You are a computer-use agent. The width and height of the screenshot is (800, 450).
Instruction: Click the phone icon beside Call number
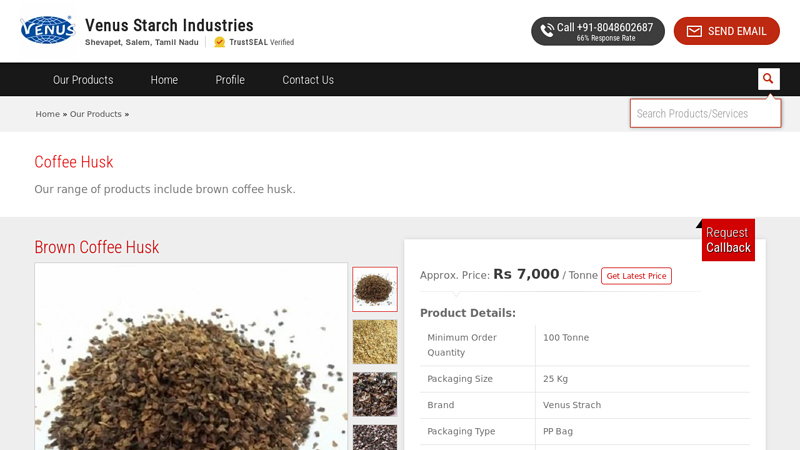coord(547,31)
